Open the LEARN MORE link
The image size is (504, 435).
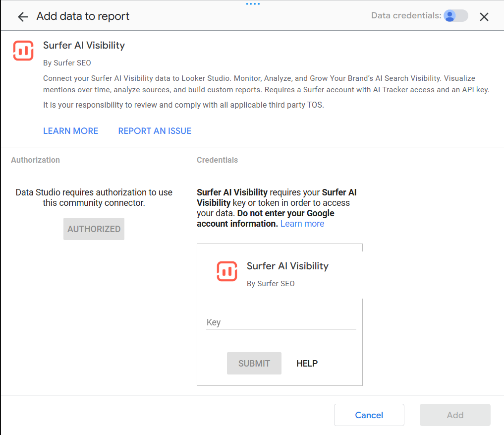(71, 131)
